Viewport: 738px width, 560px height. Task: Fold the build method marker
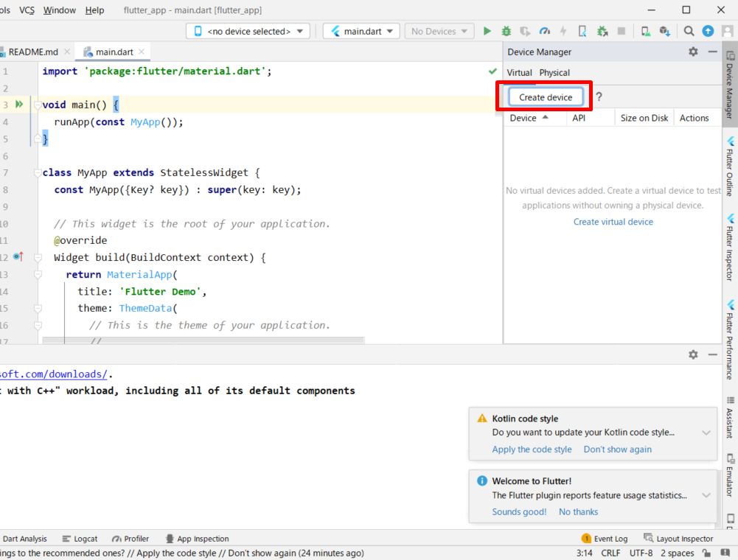tap(38, 257)
